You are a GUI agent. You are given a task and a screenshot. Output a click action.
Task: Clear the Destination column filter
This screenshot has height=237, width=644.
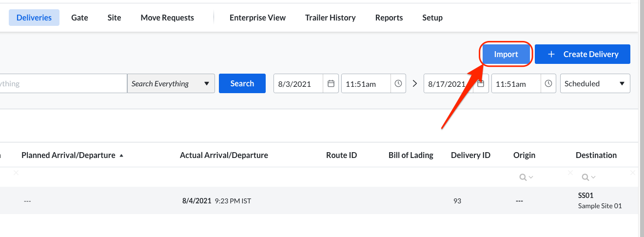click(x=632, y=173)
